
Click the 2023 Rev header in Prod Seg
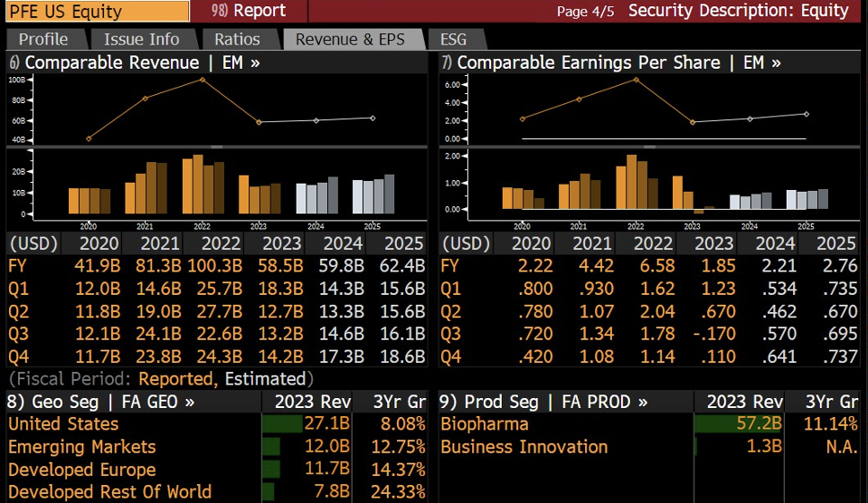coord(744,402)
